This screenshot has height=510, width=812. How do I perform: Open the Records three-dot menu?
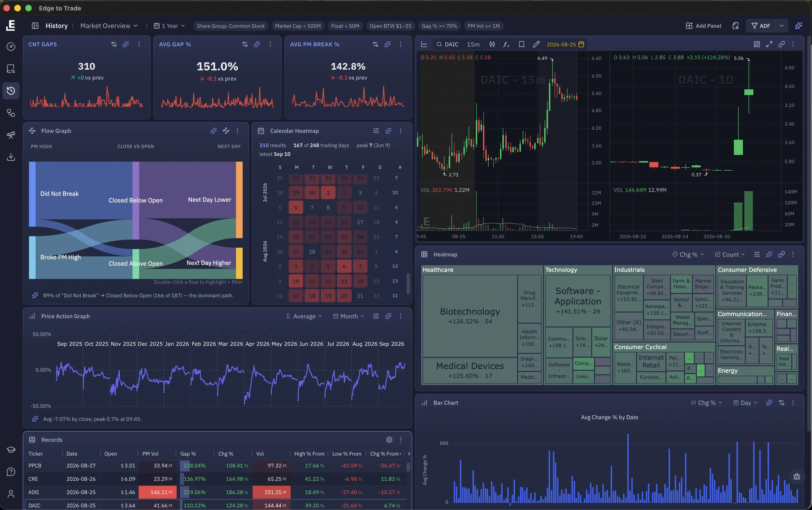point(401,439)
